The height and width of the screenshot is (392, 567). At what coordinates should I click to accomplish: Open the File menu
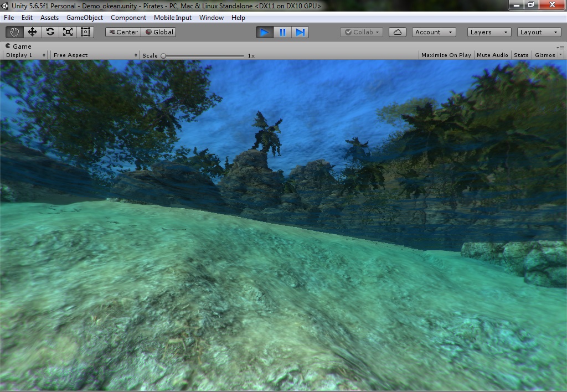click(9, 18)
